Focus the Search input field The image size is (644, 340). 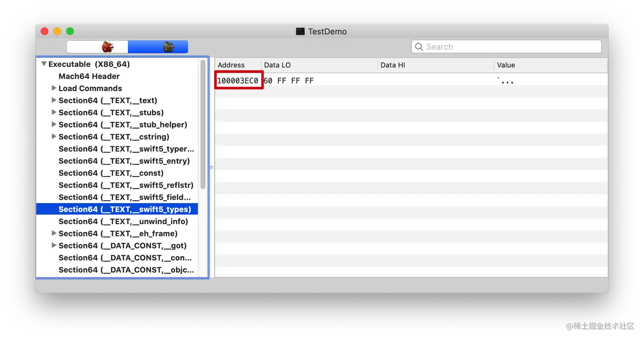point(506,47)
